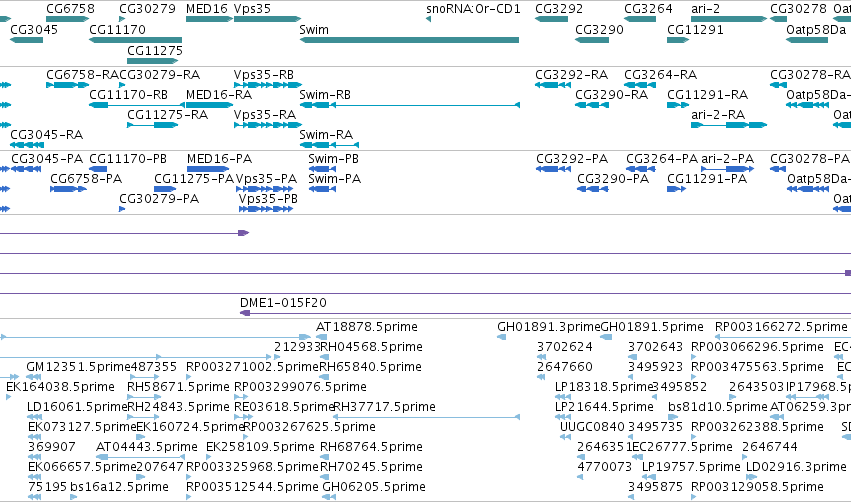
Task: Select the 4770073 EST label
Action: (605, 467)
